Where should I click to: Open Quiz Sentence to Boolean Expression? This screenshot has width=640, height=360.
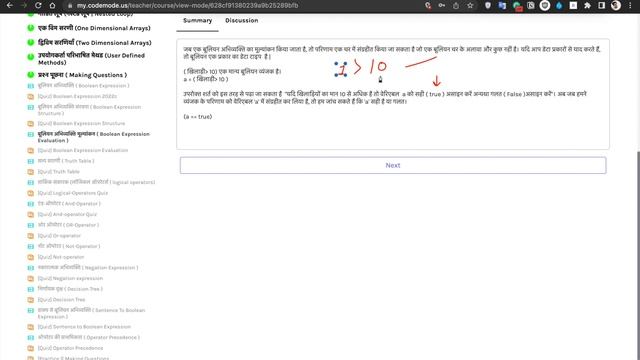coord(84,327)
